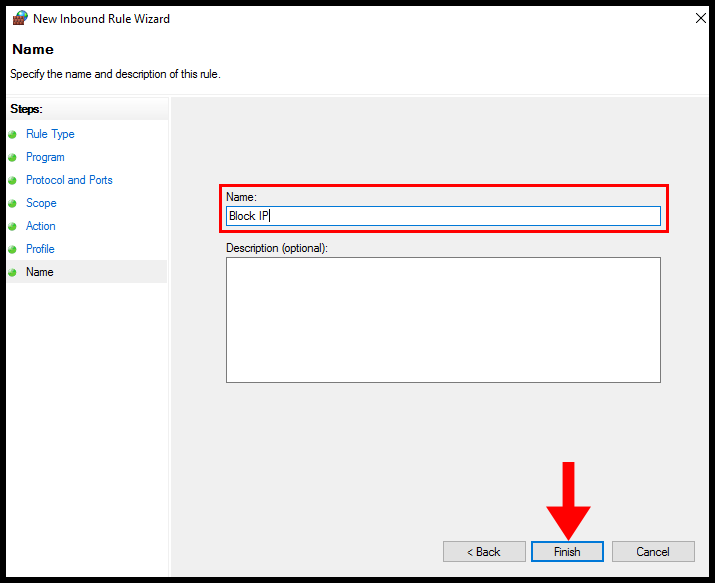
Task: Click green bullet beside the Name step
Action: pyautogui.click(x=12, y=272)
